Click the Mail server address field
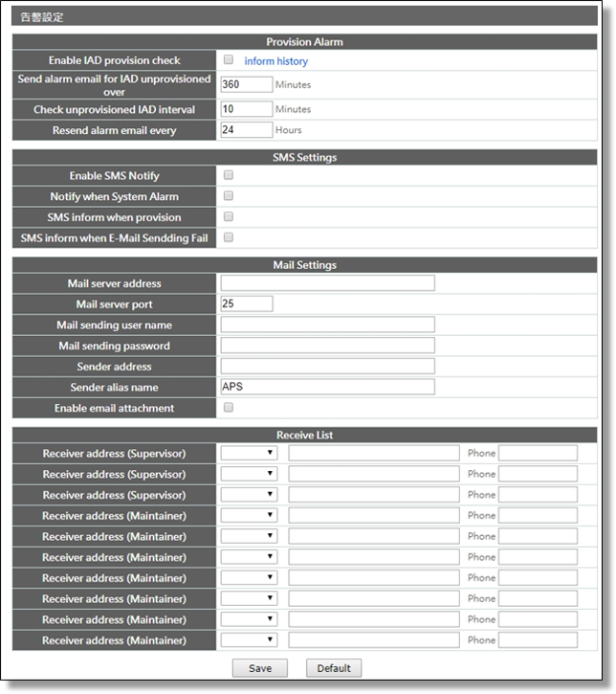This screenshot has width=616, height=694. click(328, 283)
